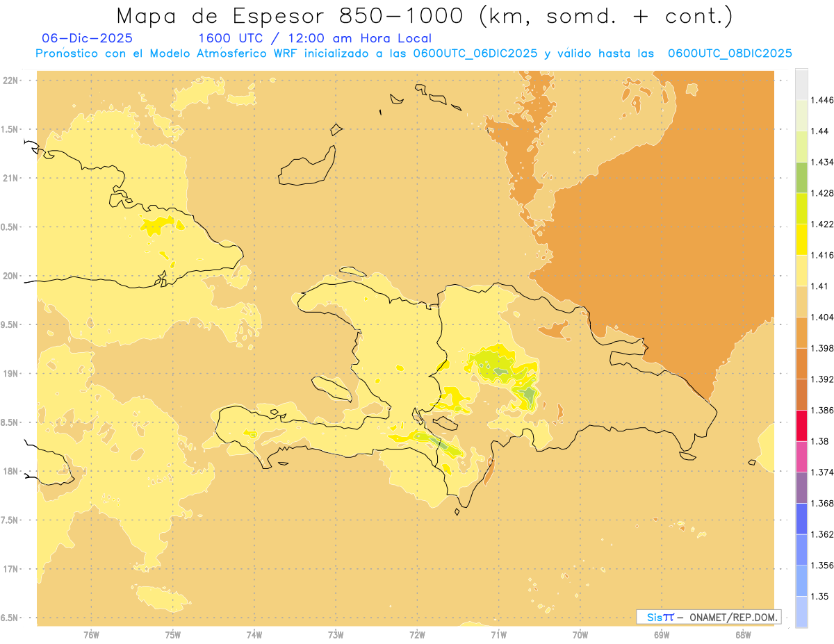Screen dimensions: 834x644
Task: Click the 18N latitude axis label
Action: tap(12, 472)
